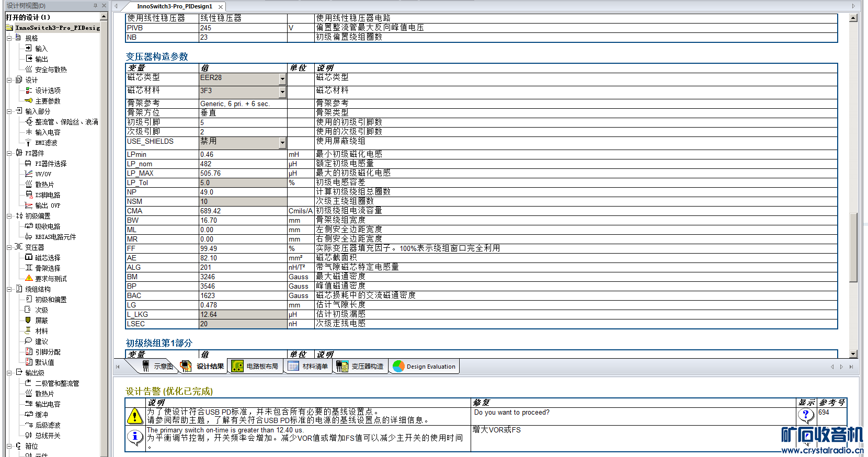The image size is (868, 457).
Task: Click the yellow warning triangle in 设计告警
Action: tap(135, 416)
